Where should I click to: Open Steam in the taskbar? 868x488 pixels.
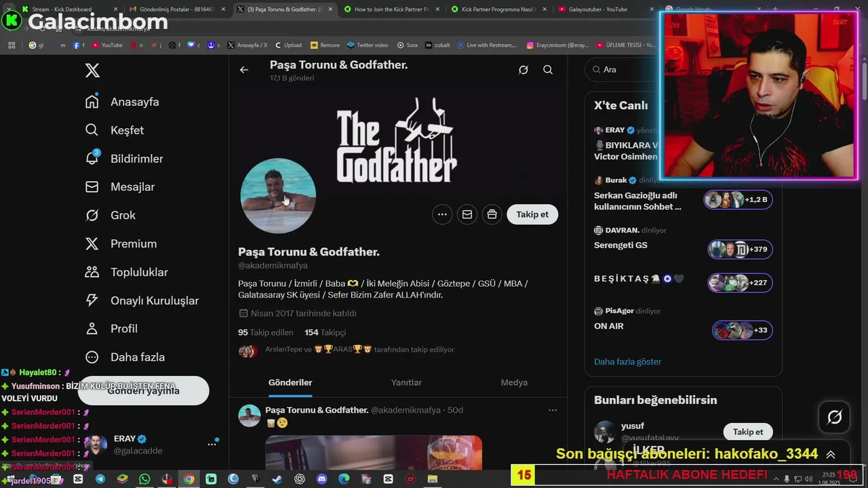pyautogui.click(x=277, y=479)
